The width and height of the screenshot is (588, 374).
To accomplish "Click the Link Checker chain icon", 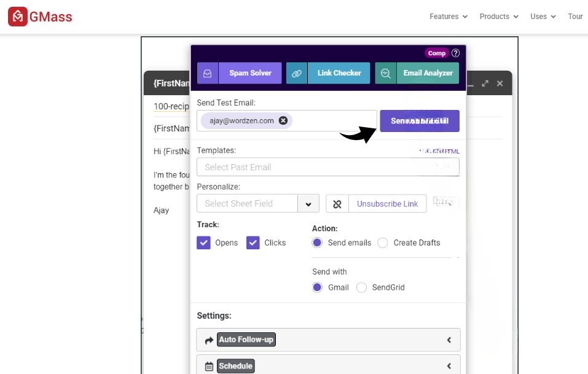I will point(297,73).
